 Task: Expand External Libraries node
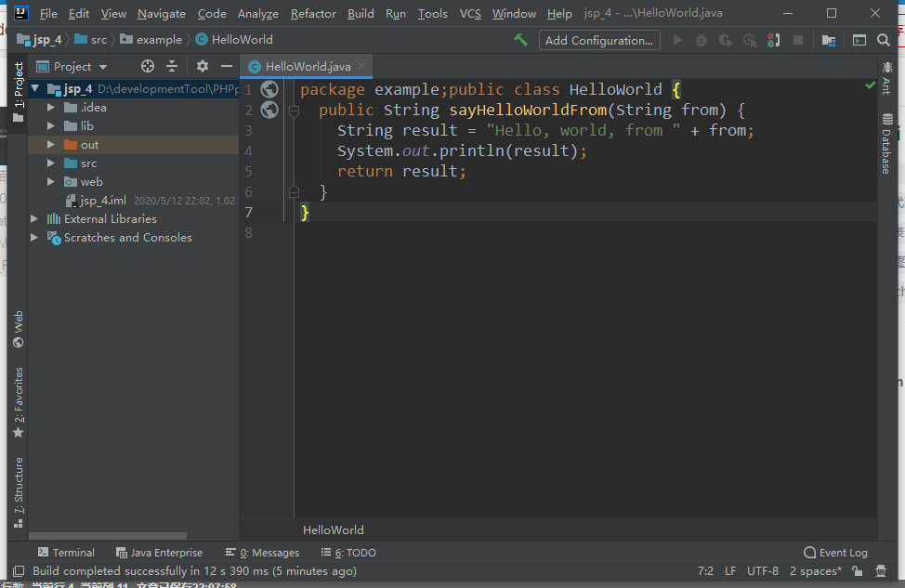(34, 218)
